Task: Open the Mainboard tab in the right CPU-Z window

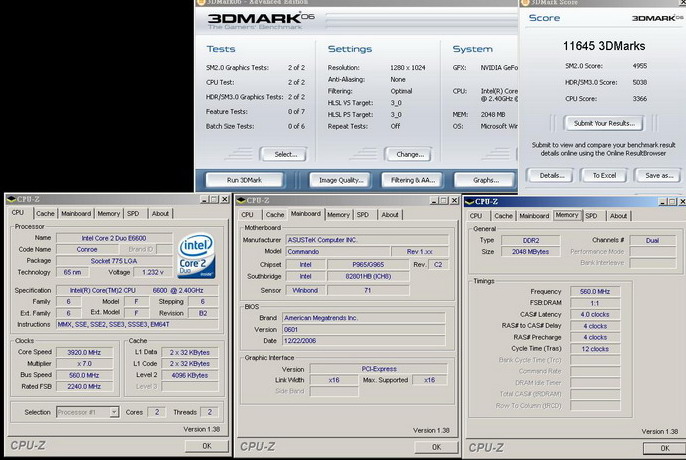Action: click(x=534, y=215)
